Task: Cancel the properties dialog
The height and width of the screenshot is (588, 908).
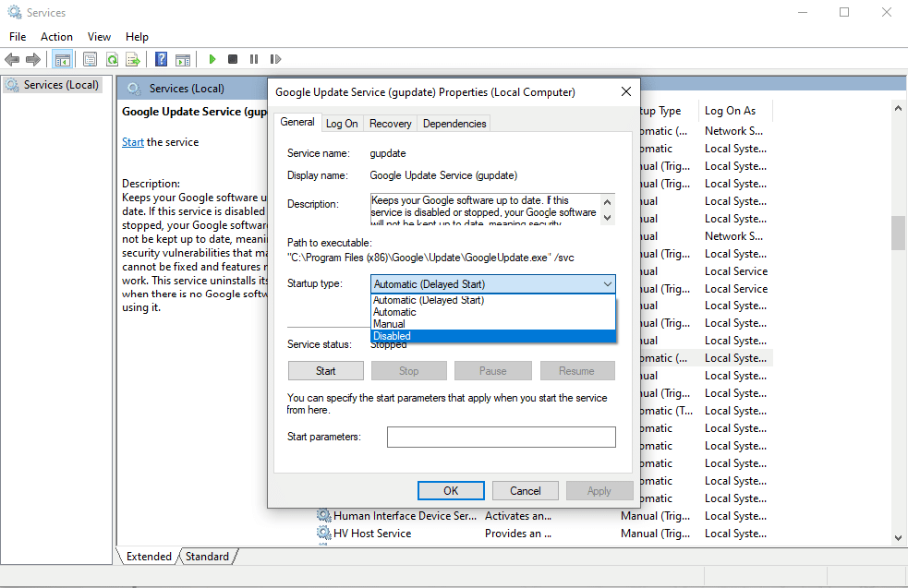Action: (x=526, y=491)
